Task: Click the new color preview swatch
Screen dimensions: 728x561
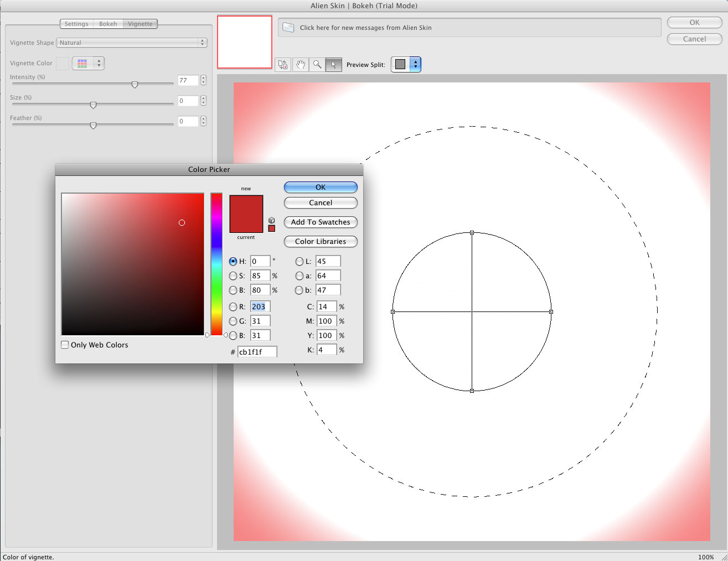Action: [x=246, y=204]
